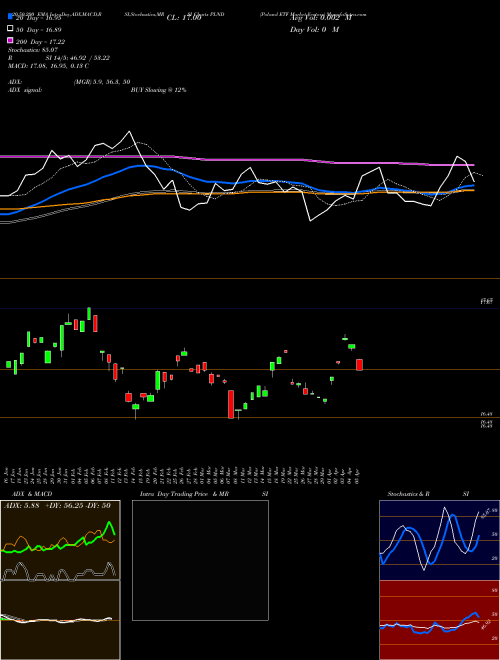Image resolution: width=500 pixels, height=660 pixels.
Task: Click the magenta 200 Day EMA legend swatch
Action: point(10,40)
